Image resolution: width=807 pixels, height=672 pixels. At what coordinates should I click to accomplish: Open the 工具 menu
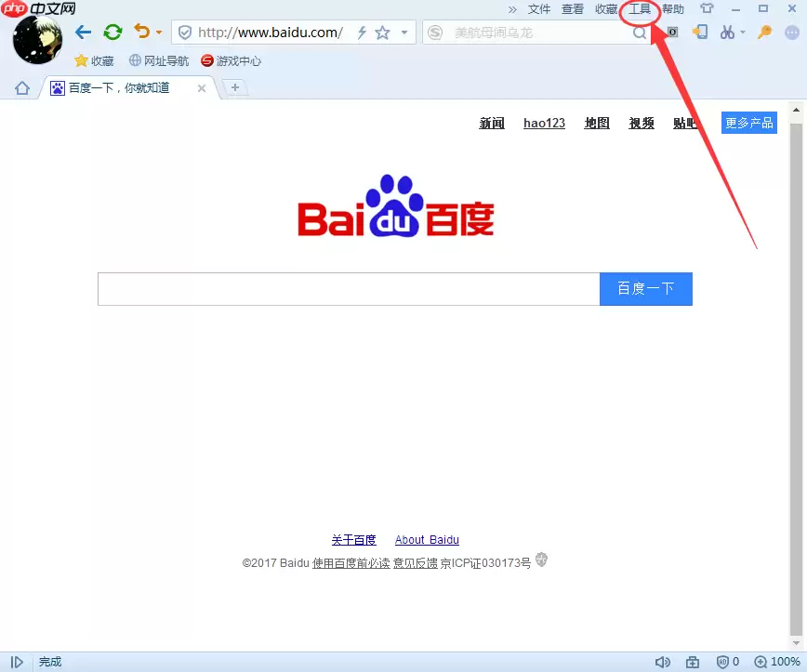click(x=640, y=8)
